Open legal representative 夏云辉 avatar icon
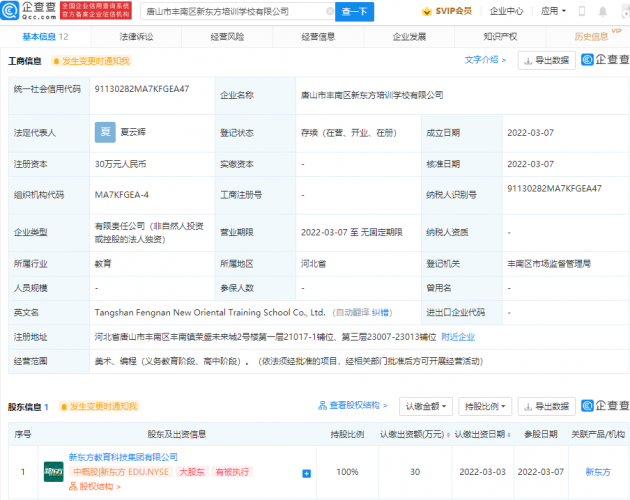This screenshot has height=500, width=630. click(x=105, y=132)
